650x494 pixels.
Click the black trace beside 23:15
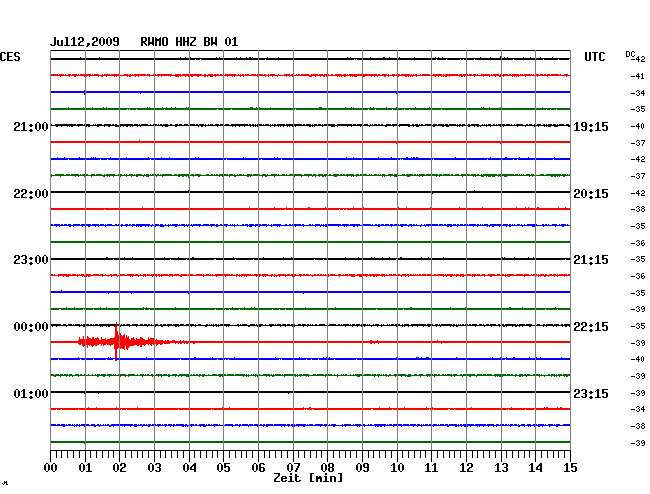pos(310,392)
